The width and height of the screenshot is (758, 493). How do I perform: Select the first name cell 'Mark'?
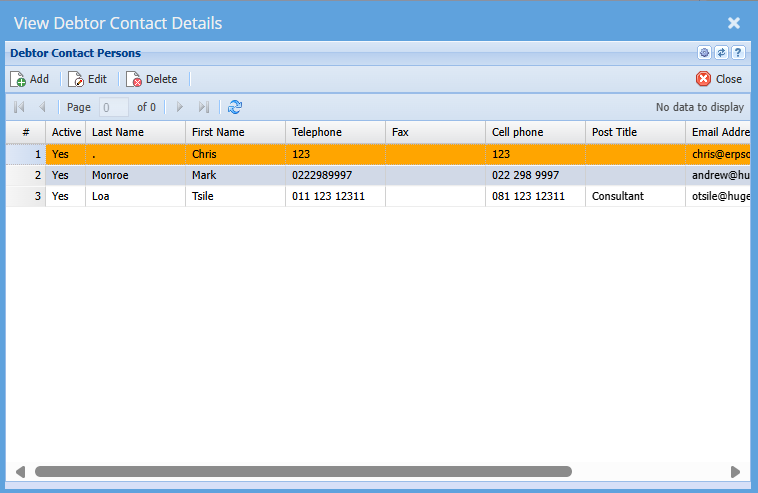[x=235, y=175]
